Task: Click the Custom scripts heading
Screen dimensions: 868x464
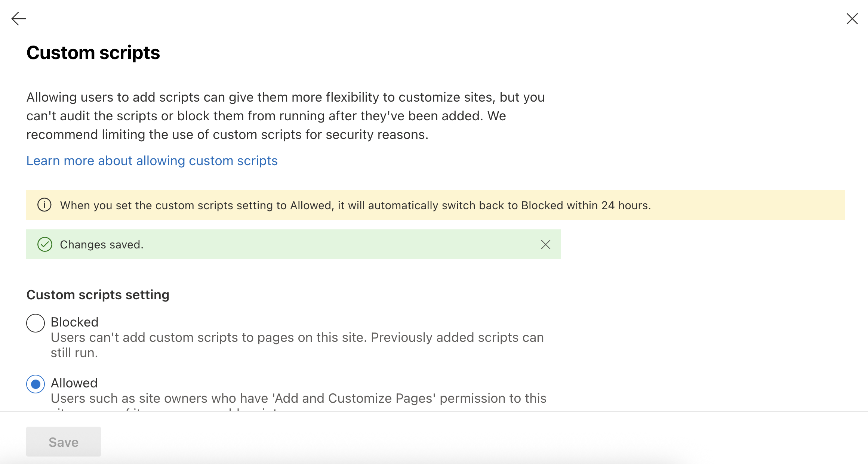Action: (x=93, y=52)
